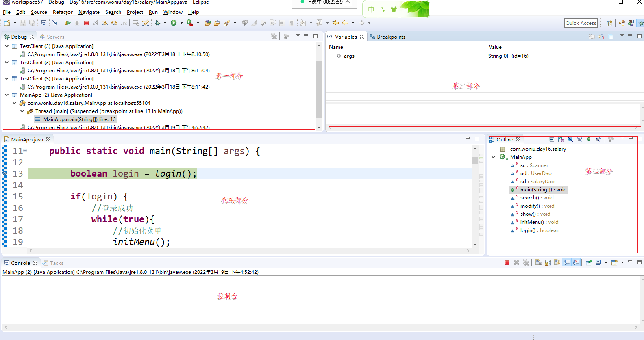
Task: Toggle Hide Fields in the Outline toolbar
Action: coord(570,139)
